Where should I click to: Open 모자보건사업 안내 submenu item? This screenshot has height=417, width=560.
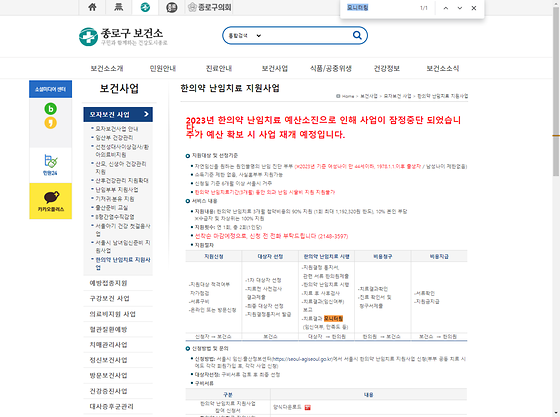pos(116,129)
